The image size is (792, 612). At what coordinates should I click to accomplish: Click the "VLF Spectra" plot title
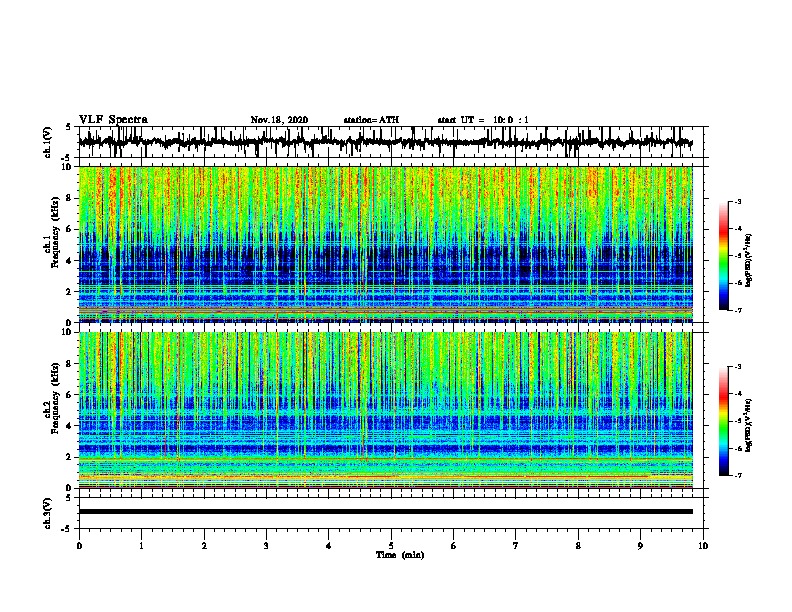click(113, 120)
